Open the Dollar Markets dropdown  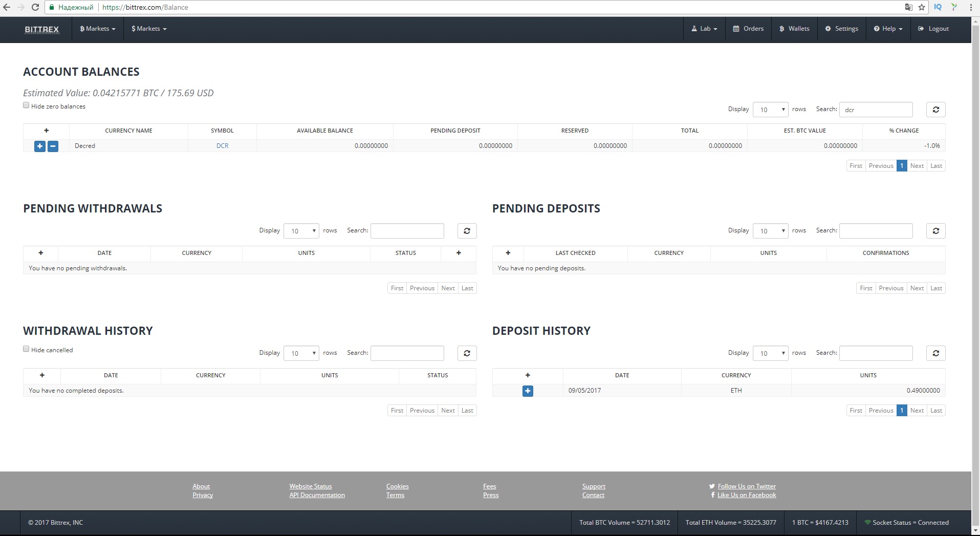tap(149, 29)
